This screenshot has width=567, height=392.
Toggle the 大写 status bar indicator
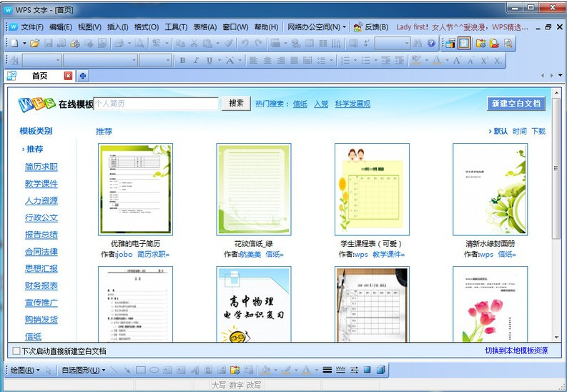click(218, 385)
